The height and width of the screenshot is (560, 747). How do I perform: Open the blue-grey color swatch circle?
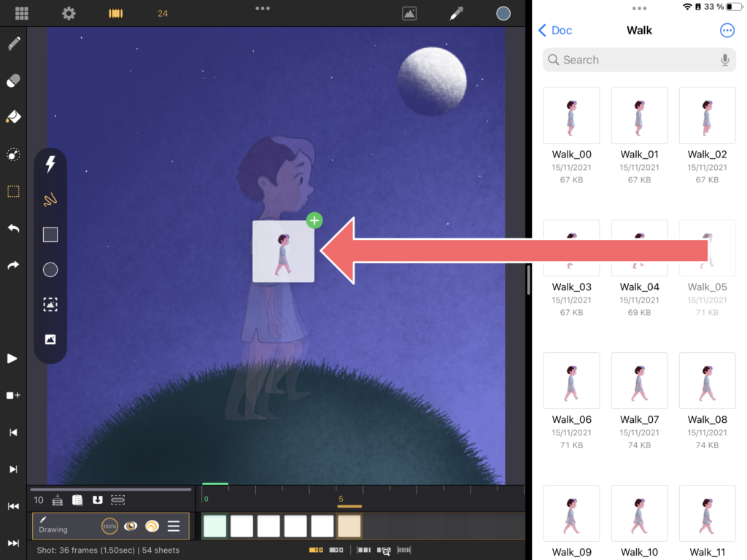[503, 13]
